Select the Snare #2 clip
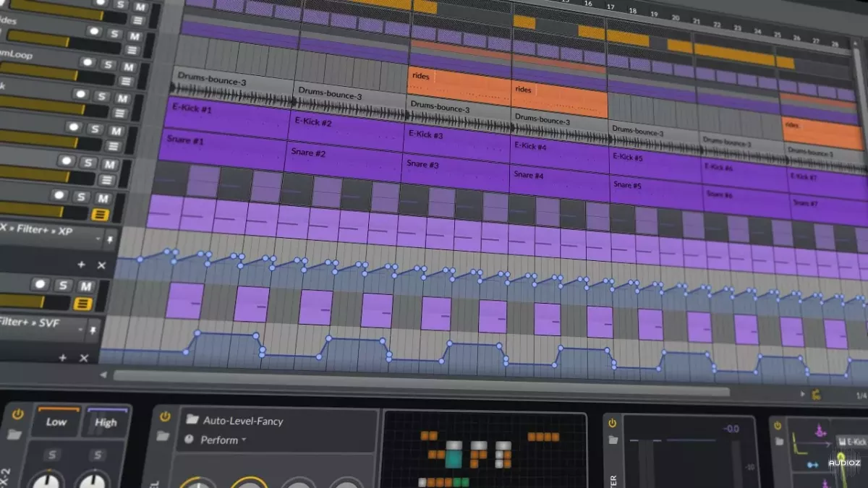The height and width of the screenshot is (488, 868). 344,163
